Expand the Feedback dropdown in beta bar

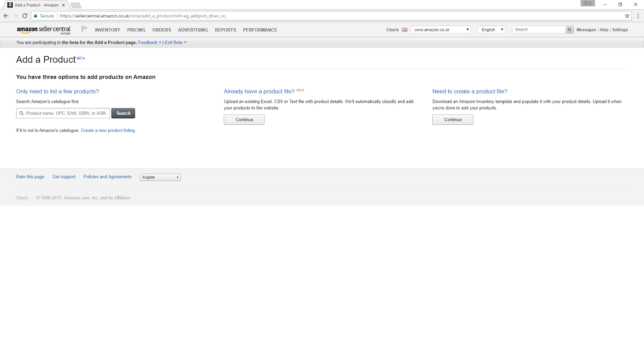(x=150, y=42)
